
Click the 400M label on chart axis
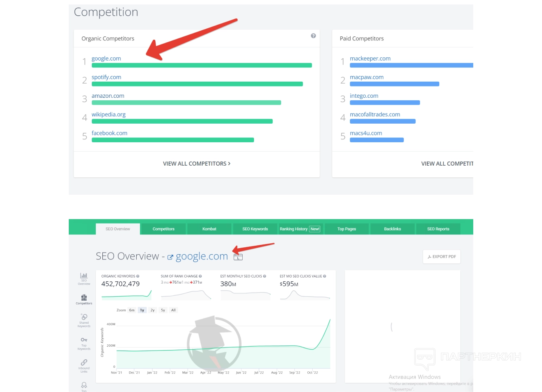pyautogui.click(x=111, y=324)
